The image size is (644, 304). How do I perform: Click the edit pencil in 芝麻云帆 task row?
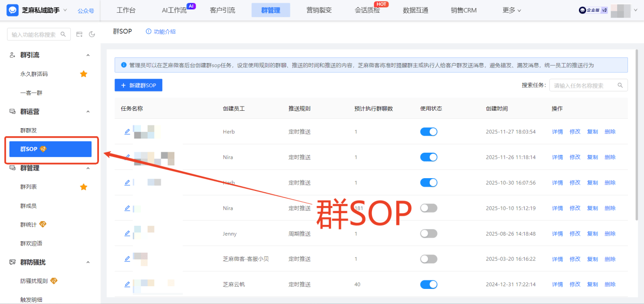(127, 285)
